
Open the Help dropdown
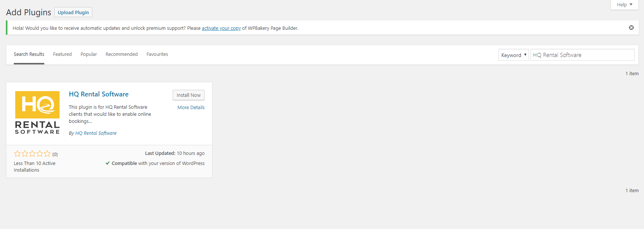[x=624, y=5]
